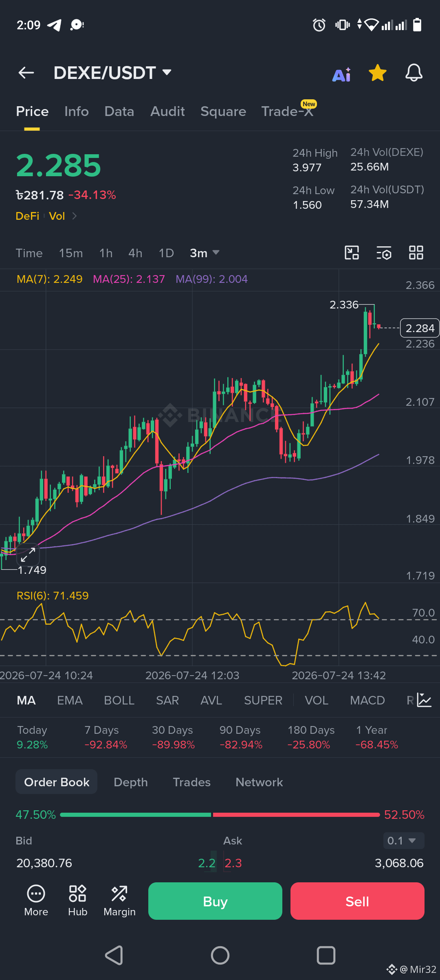Open the 3m interval dropdown
Viewport: 440px width, 980px height.
tap(205, 253)
